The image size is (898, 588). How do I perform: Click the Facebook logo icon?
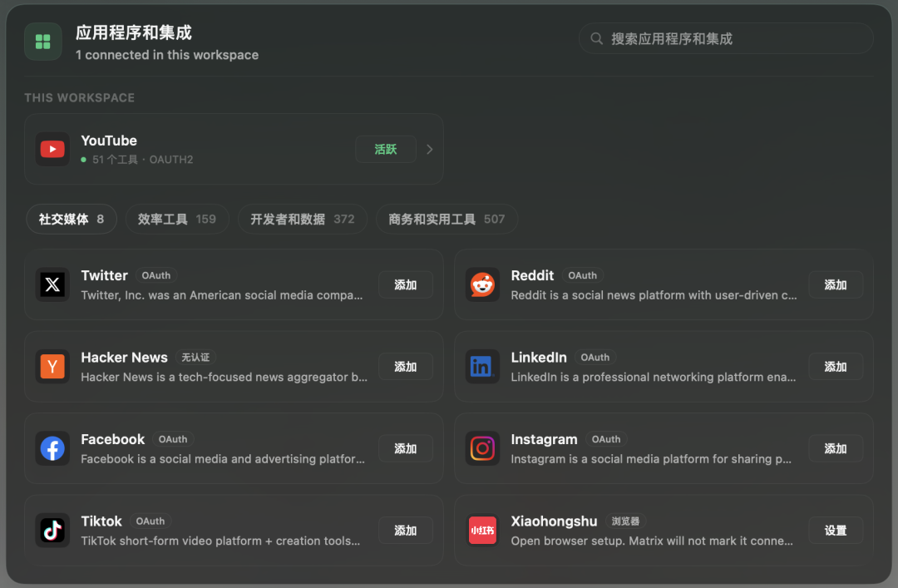52,448
